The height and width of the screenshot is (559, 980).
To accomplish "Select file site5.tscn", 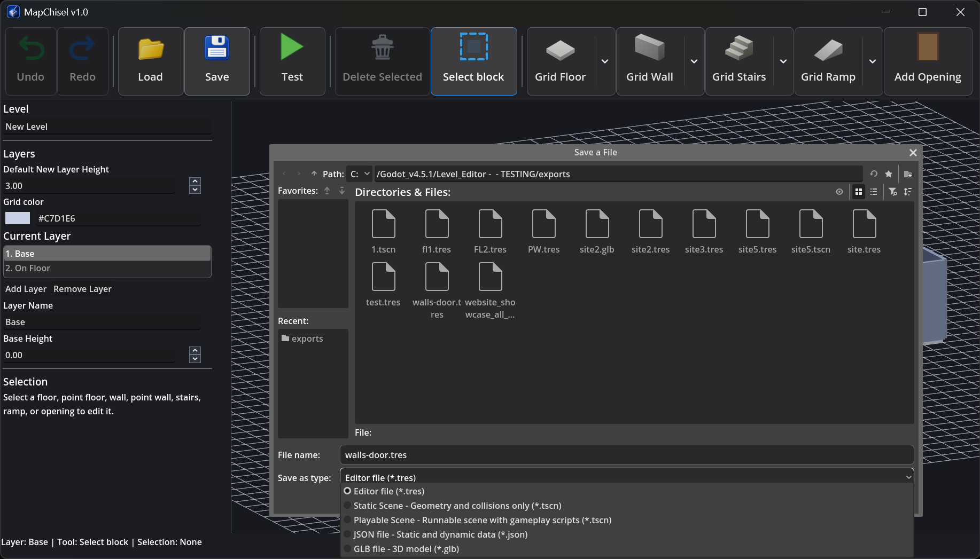I will [811, 232].
